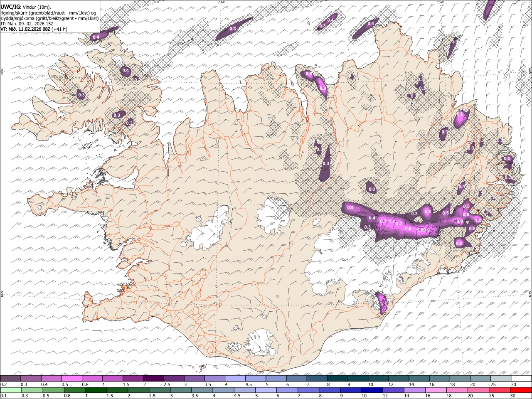Click the 'slydda/snjókoma (grátt/bleikt/grænt' header line
Image resolution: width=532 pixels, height=399 pixels.
(x=49, y=18)
